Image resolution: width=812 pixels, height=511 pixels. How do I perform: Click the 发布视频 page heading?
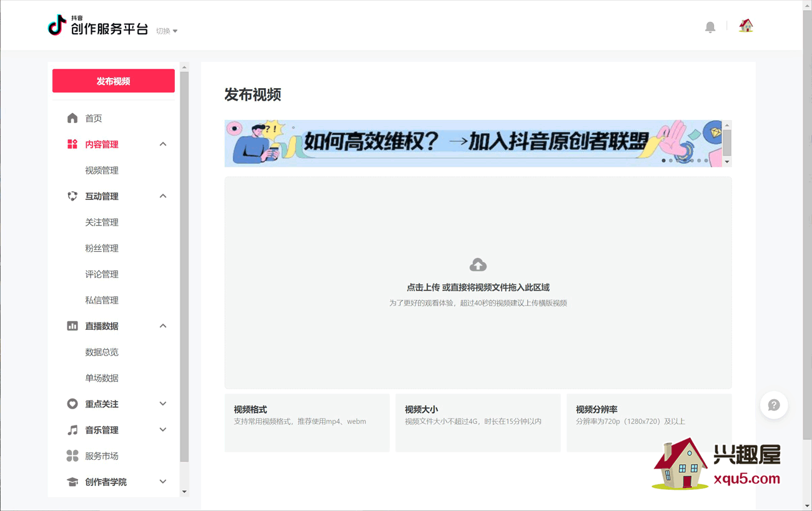[x=253, y=95]
